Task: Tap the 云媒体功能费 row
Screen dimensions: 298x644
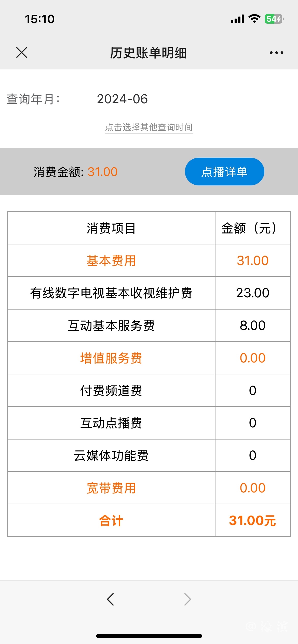Action: pos(111,456)
